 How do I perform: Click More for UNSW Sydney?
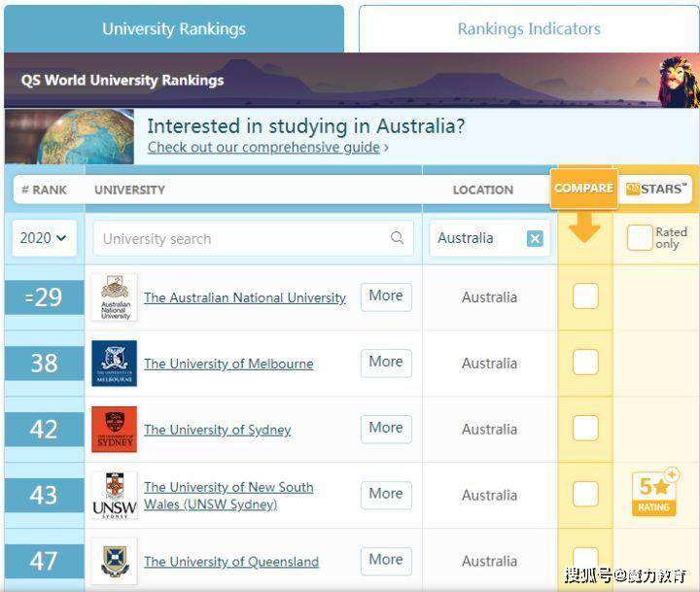click(386, 494)
